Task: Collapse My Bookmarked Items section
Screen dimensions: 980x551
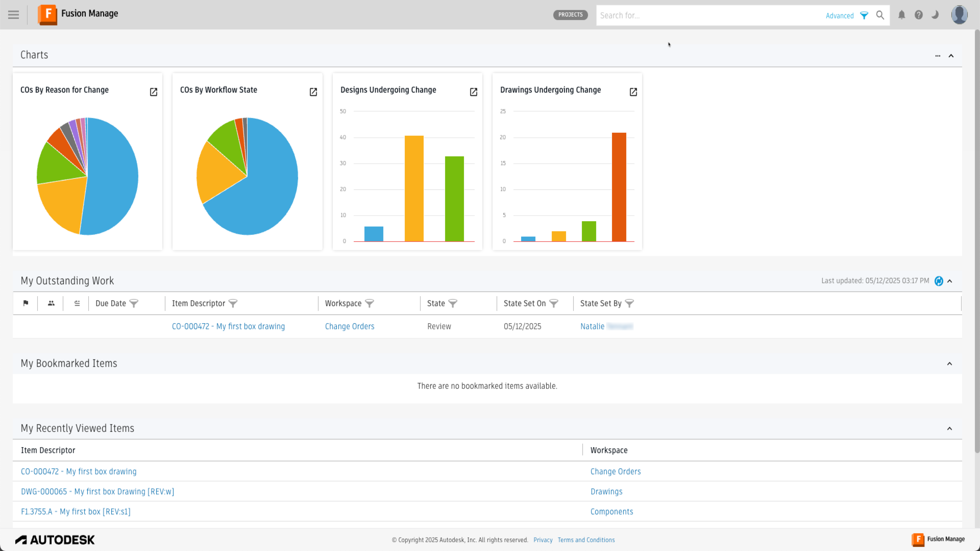Action: point(949,364)
